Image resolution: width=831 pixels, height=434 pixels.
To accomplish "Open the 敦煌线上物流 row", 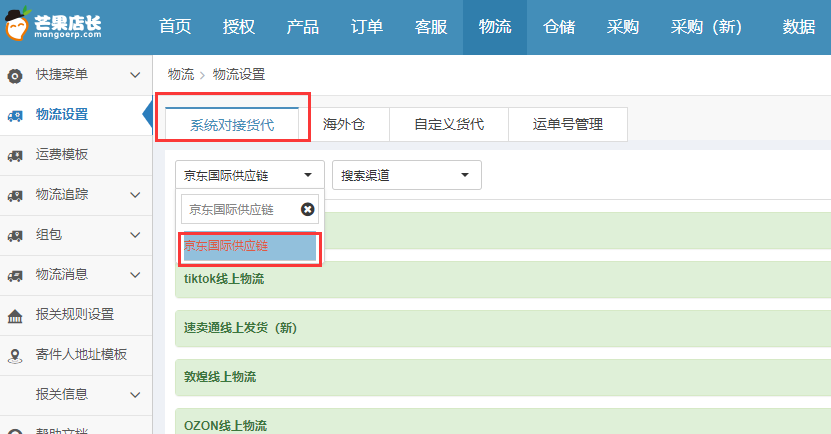I will 503,377.
